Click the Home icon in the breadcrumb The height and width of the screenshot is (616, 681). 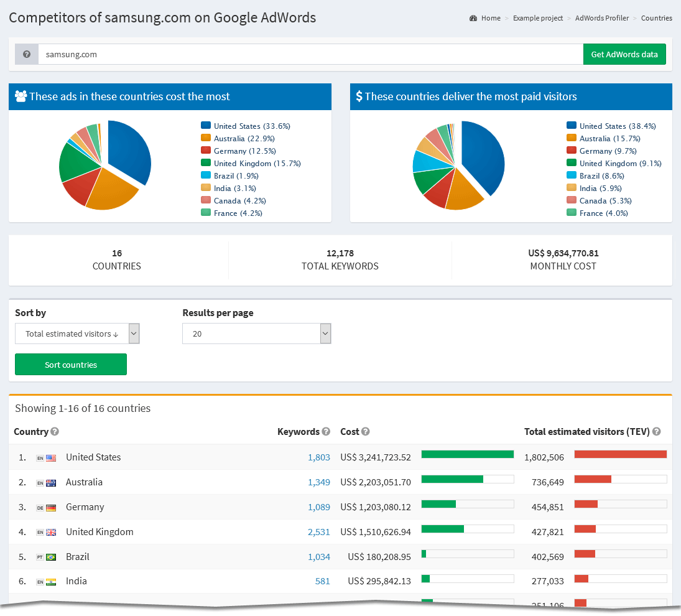point(473,18)
